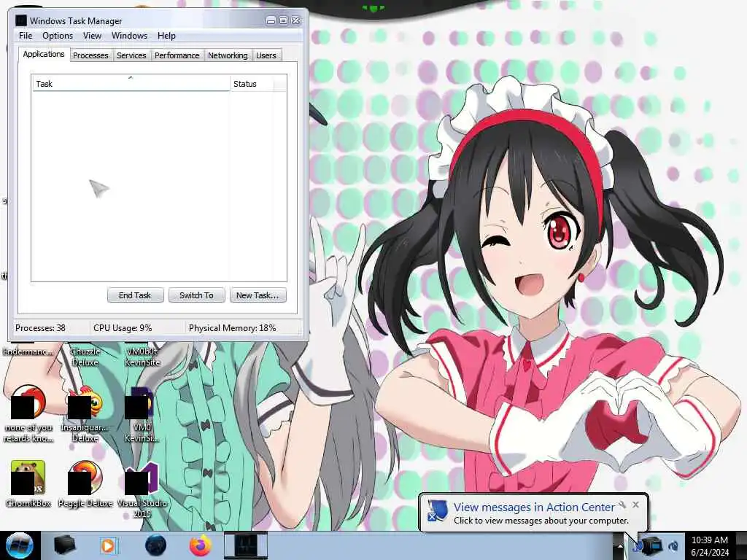The width and height of the screenshot is (747, 560).
Task: Launch Firefox from the taskbar
Action: (201, 545)
